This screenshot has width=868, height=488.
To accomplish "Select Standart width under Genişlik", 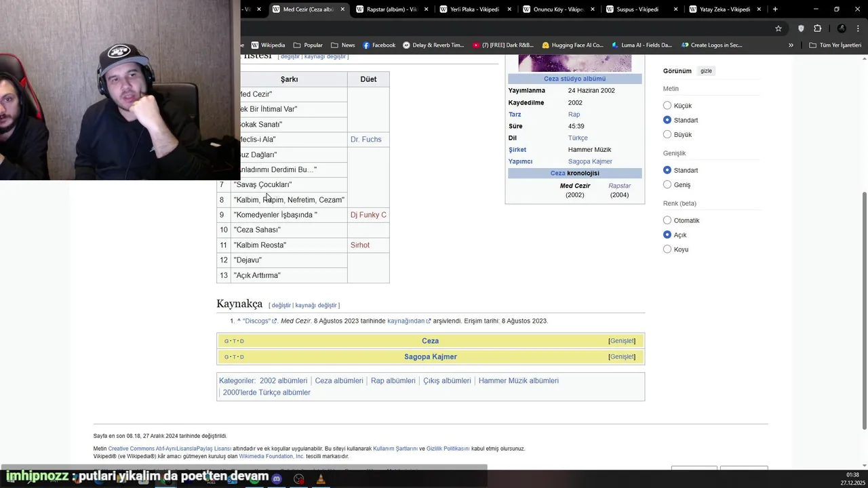I will coord(667,170).
